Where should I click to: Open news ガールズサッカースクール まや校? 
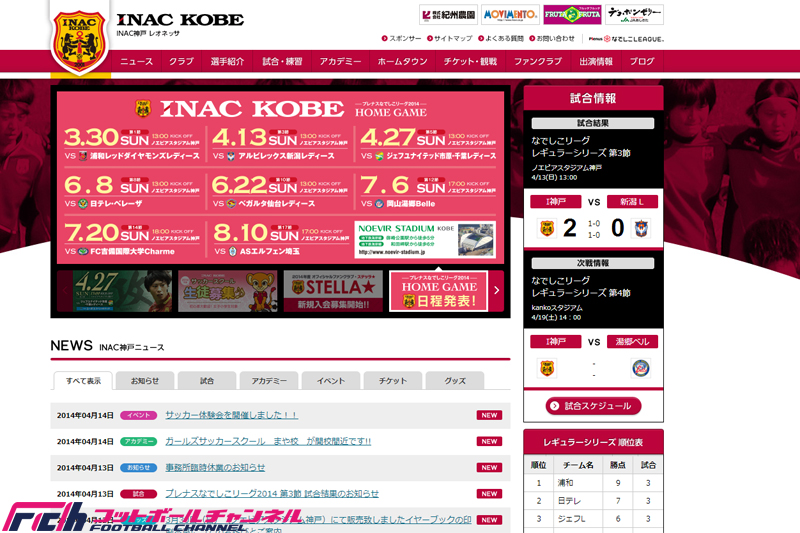(x=268, y=441)
